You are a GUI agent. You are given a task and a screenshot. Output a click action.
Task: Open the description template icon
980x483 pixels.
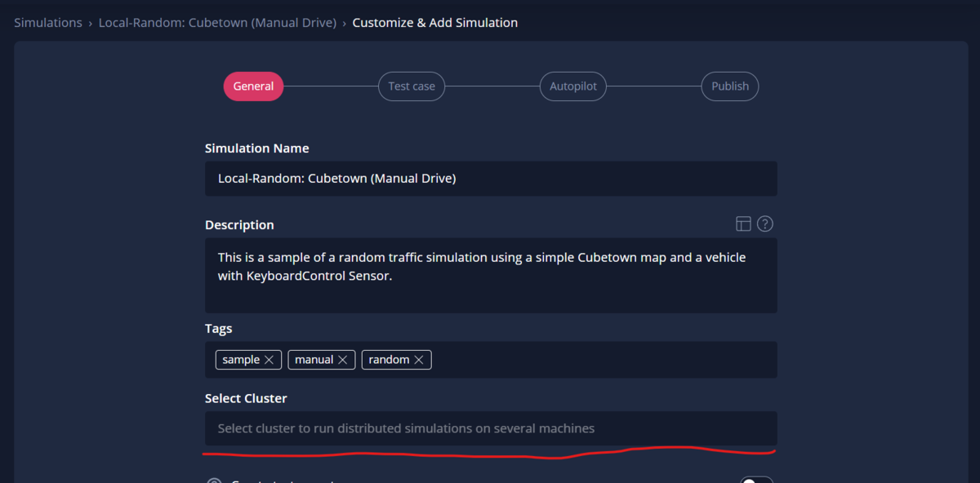click(742, 224)
